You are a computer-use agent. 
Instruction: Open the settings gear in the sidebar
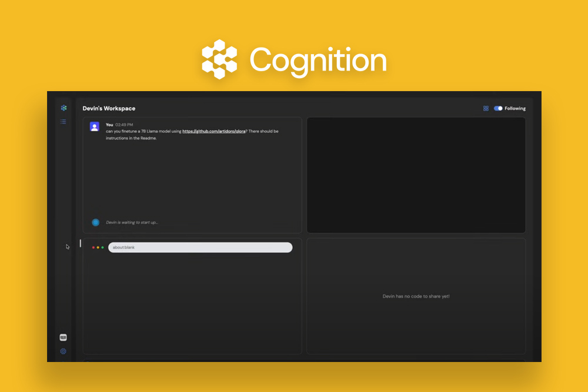[x=64, y=351]
